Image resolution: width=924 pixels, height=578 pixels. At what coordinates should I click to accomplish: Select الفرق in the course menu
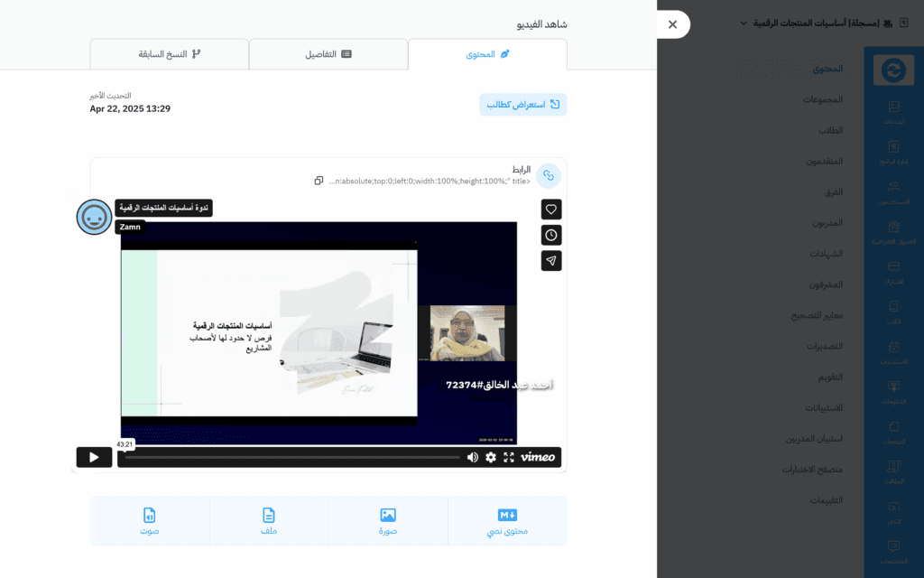pyautogui.click(x=833, y=192)
